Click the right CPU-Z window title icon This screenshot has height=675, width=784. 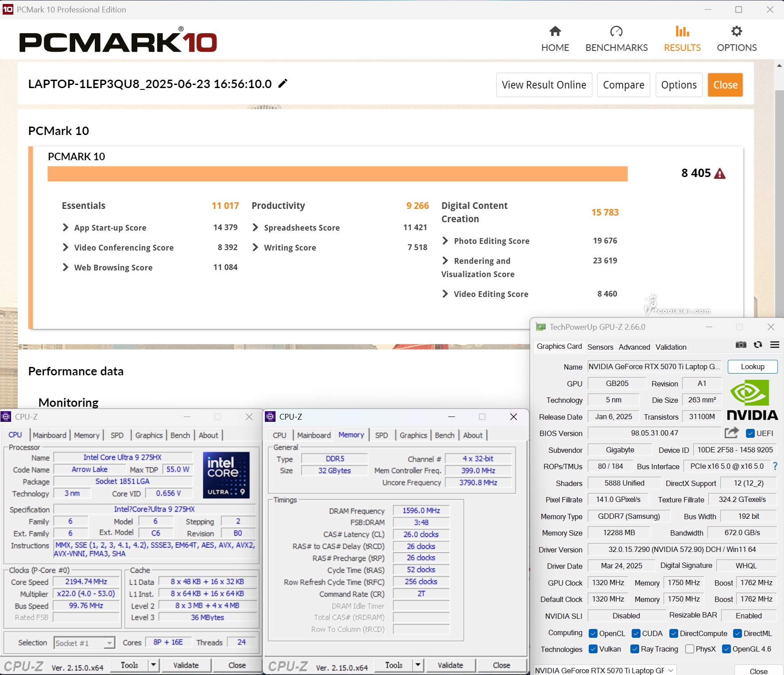click(x=270, y=417)
